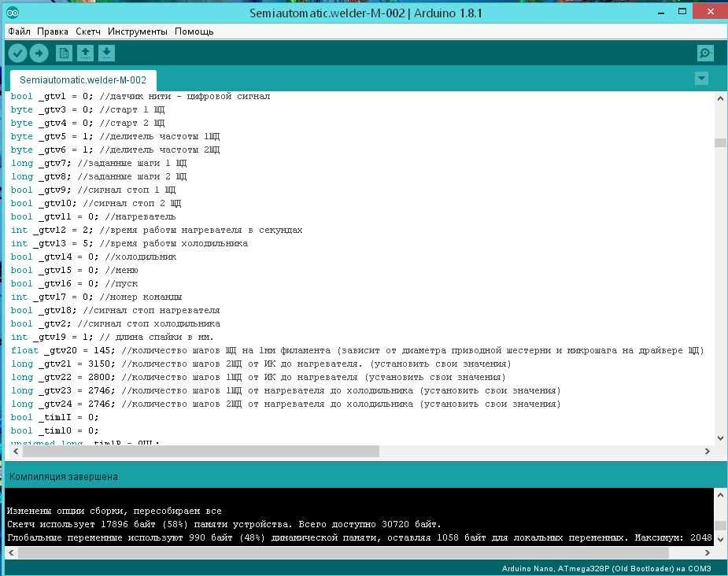Open the Правка menu
The width and height of the screenshot is (728, 576).
[53, 31]
